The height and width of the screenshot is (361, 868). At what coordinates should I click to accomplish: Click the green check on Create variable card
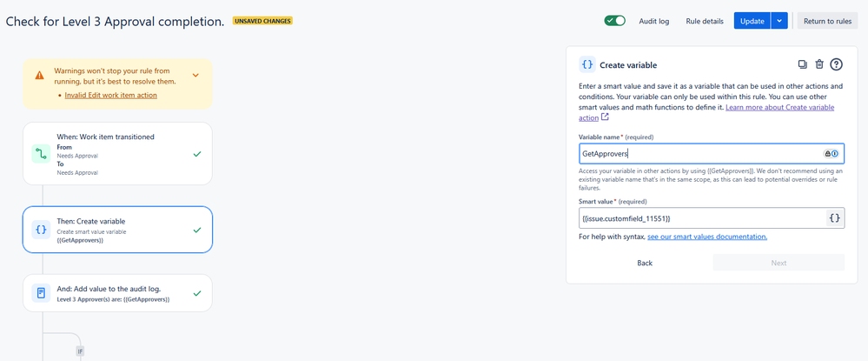coord(197,230)
